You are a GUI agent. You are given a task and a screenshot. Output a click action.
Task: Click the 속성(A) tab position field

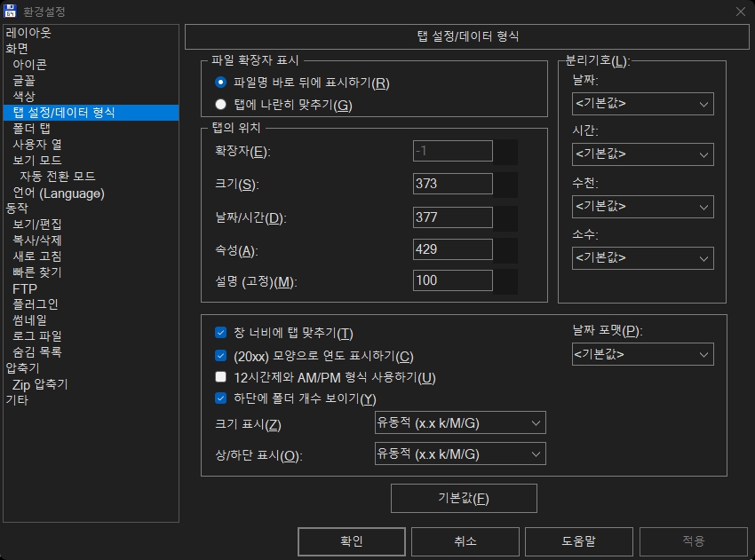(x=453, y=249)
